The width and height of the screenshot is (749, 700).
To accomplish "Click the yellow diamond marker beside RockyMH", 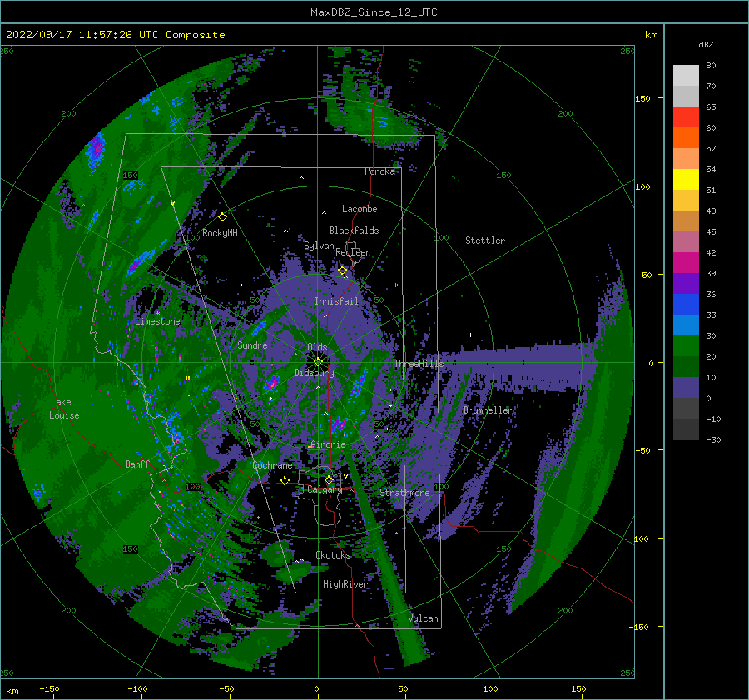I will coord(222,217).
